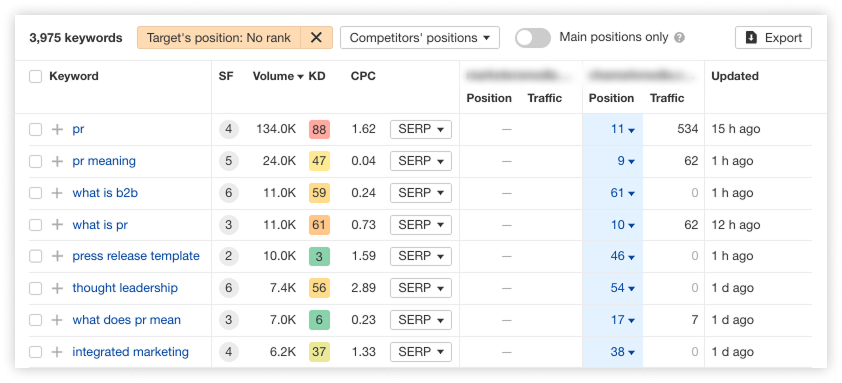Image resolution: width=842 pixels, height=383 pixels.
Task: Open the 'pr' keyword link
Action: (x=78, y=129)
